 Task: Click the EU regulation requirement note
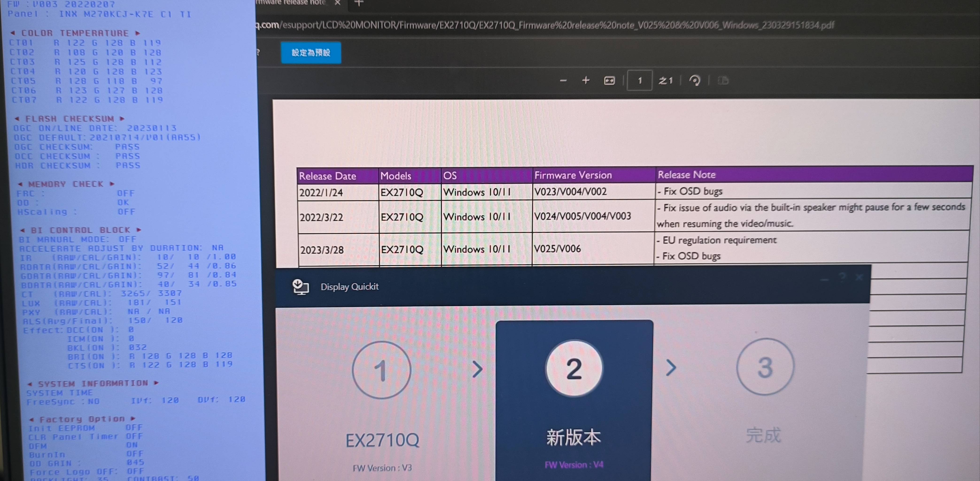[717, 240]
